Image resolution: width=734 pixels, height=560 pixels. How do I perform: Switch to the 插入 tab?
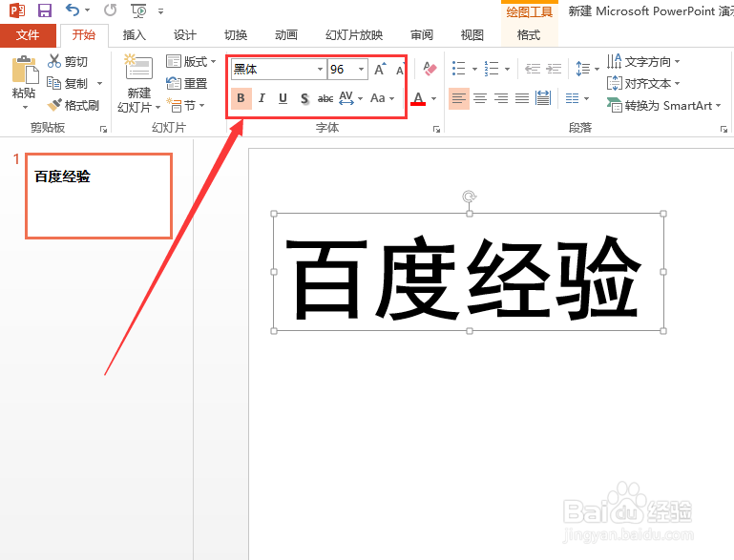(135, 35)
